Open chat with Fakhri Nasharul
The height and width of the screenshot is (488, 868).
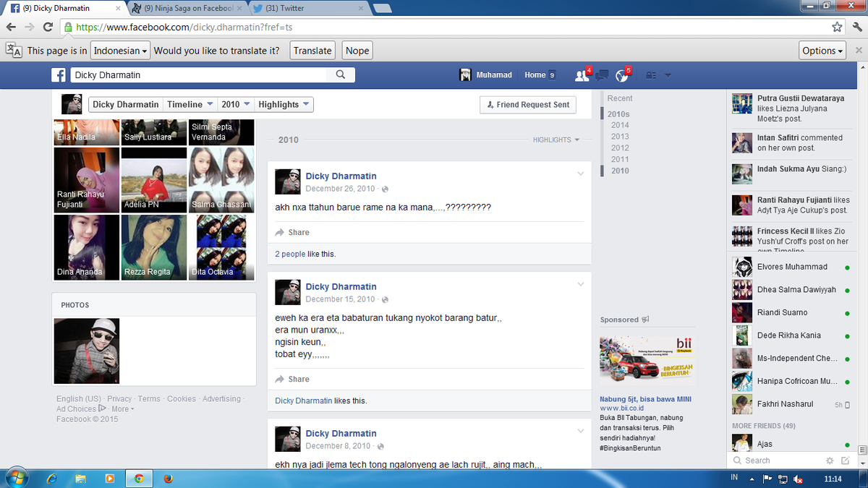(x=790, y=404)
